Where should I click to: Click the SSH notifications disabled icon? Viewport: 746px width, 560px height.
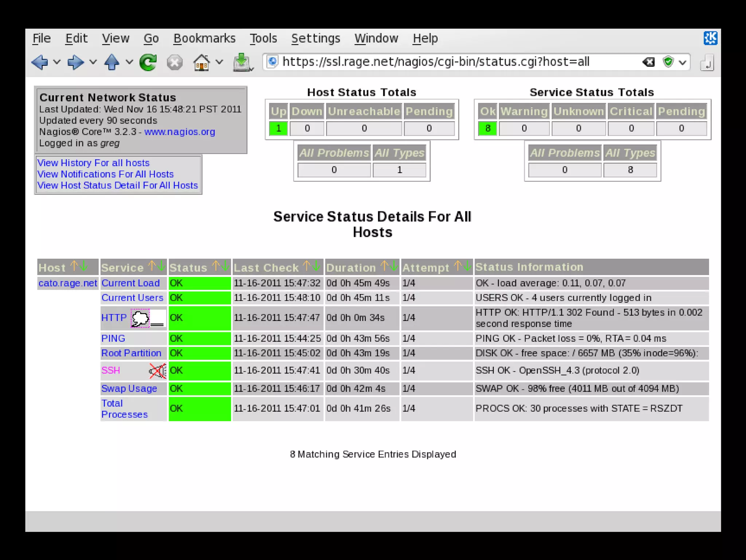coord(158,371)
